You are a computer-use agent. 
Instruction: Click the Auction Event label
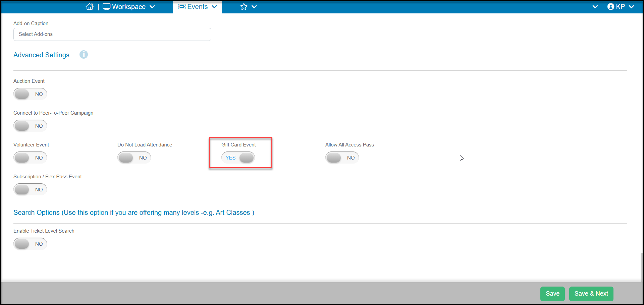[x=29, y=81]
